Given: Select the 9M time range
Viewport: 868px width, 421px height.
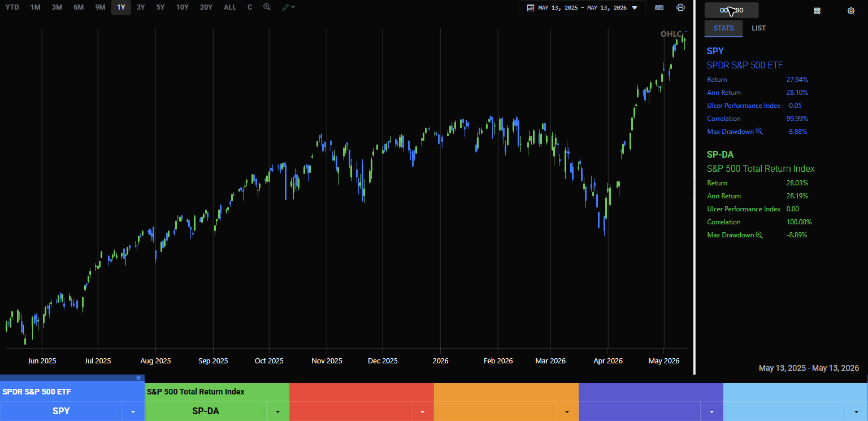Looking at the screenshot, I should [100, 7].
